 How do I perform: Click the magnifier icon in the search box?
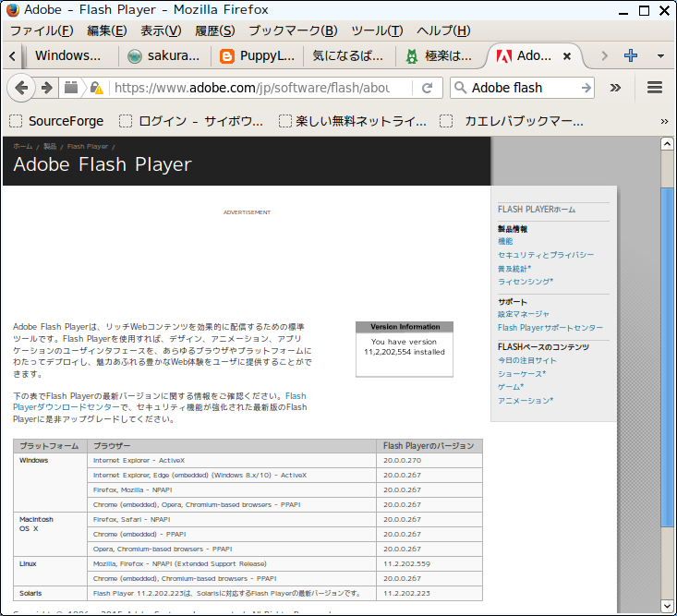coord(460,88)
